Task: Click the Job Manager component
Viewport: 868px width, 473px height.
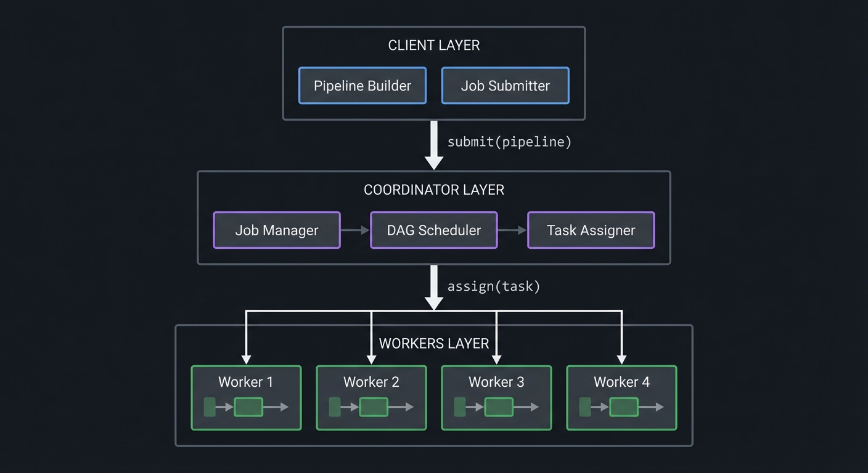Action: click(x=276, y=230)
